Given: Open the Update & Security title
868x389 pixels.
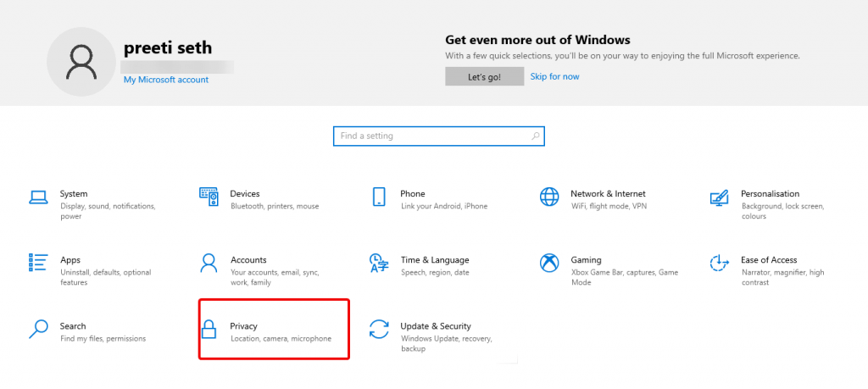Looking at the screenshot, I should 436,326.
